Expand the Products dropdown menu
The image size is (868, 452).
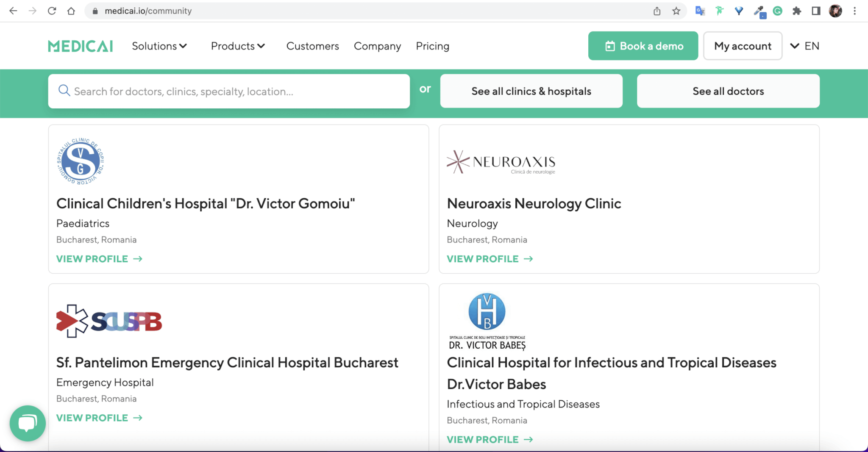click(238, 46)
